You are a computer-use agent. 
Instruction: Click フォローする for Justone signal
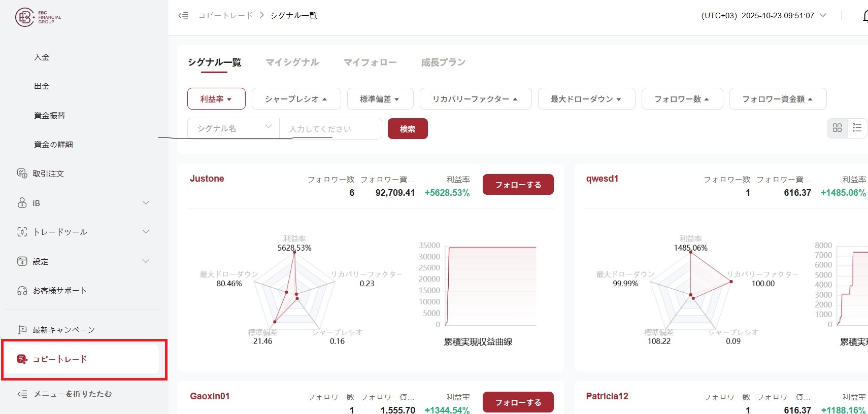click(x=518, y=185)
